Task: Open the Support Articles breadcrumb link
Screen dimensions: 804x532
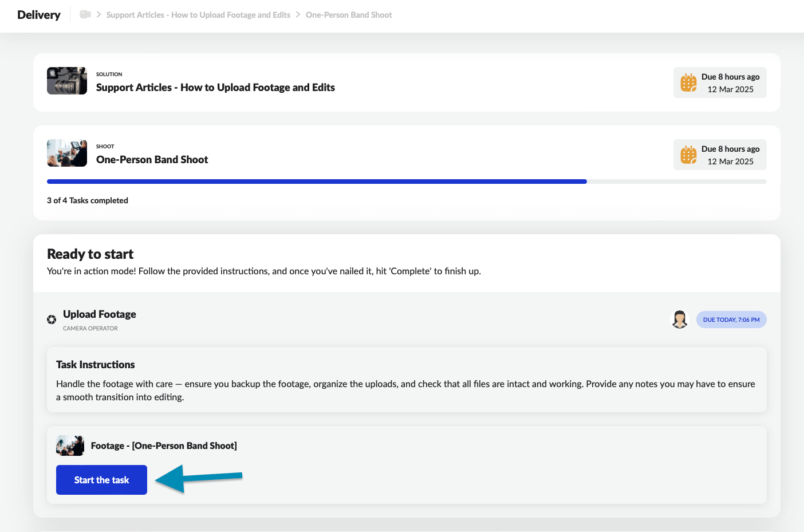Action: [x=198, y=15]
